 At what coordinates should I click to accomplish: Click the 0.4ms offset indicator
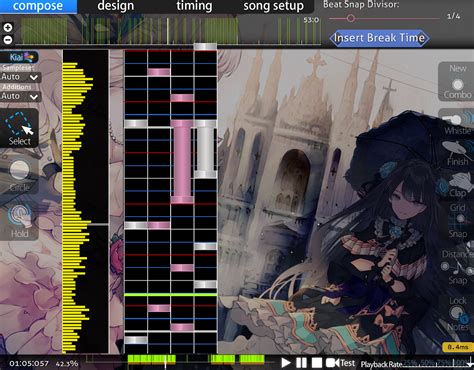(x=457, y=347)
